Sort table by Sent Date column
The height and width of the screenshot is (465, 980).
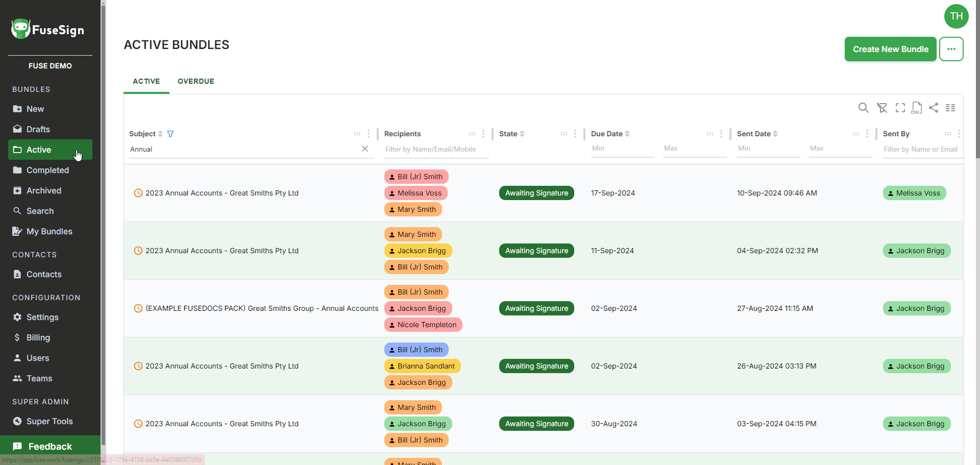tap(775, 134)
